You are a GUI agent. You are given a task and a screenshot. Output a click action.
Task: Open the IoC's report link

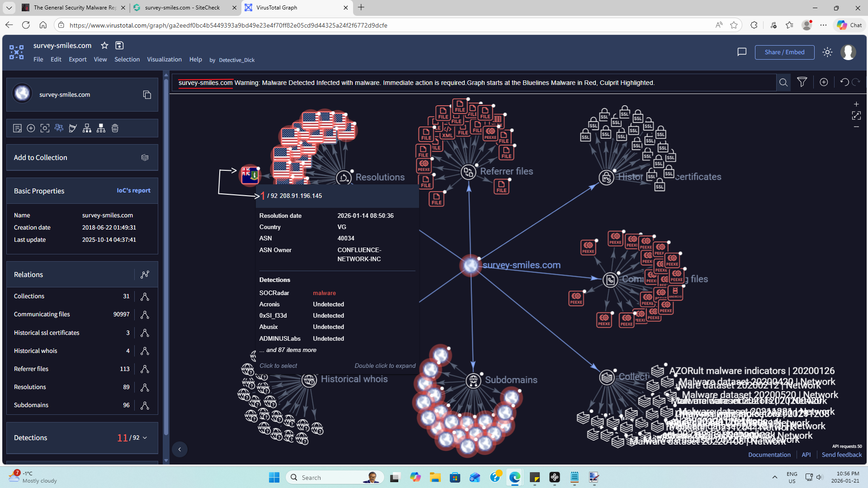click(x=133, y=190)
